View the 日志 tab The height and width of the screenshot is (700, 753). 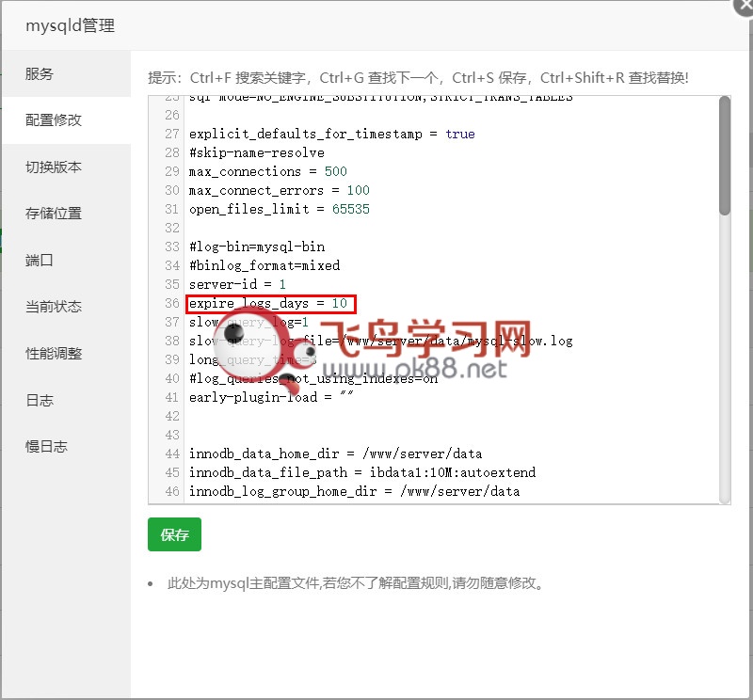click(40, 400)
